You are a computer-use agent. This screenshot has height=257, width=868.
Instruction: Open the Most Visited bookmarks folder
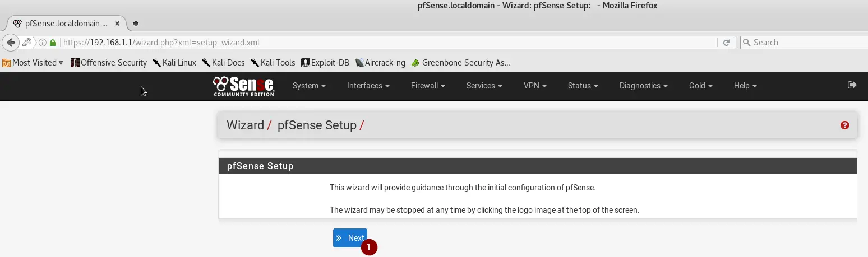[x=33, y=63]
